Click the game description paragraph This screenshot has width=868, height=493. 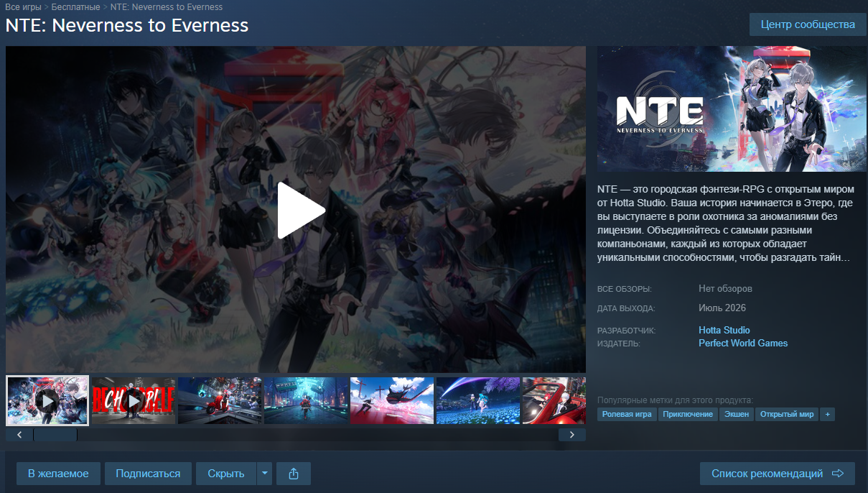click(x=727, y=223)
